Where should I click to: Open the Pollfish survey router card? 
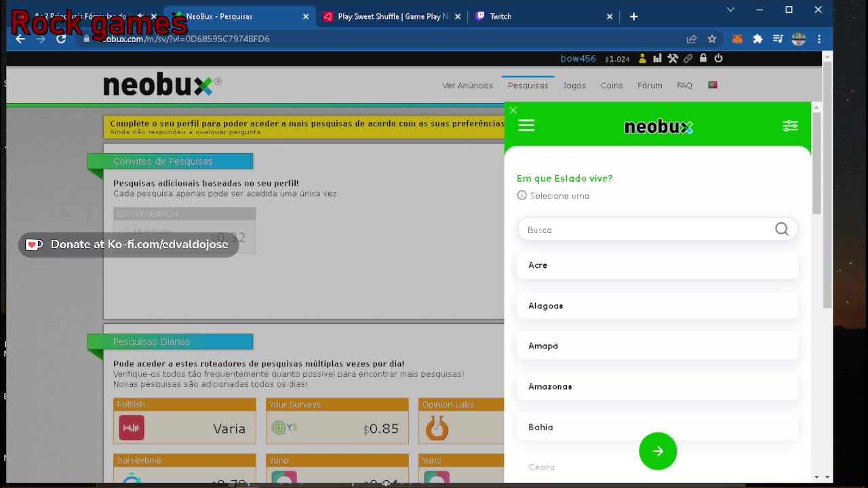point(184,421)
